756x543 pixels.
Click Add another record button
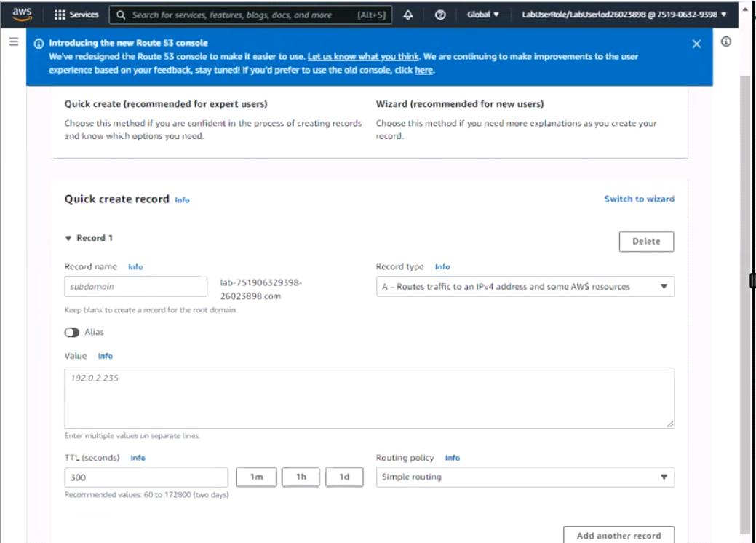618,535
